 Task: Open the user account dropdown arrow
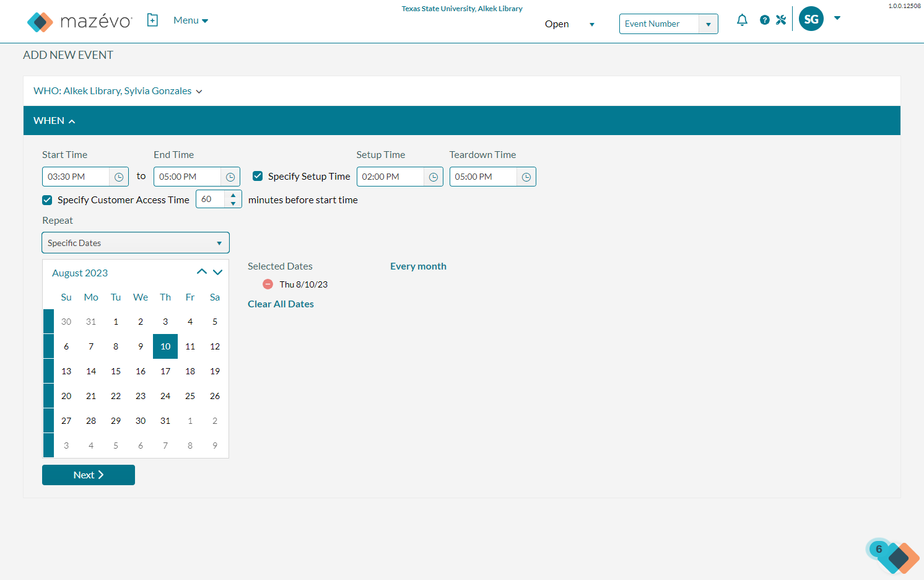[837, 18]
